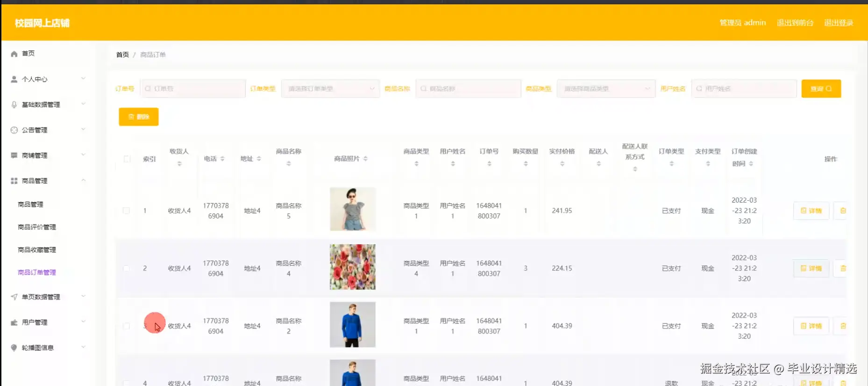The width and height of the screenshot is (868, 386).
Task: Sort by 用户姓名 column arrows
Action: [453, 164]
